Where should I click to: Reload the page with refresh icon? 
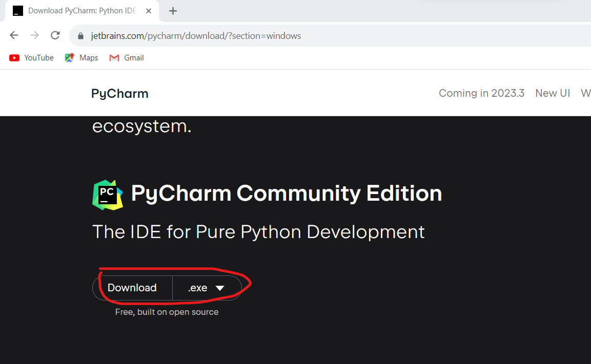coord(55,35)
